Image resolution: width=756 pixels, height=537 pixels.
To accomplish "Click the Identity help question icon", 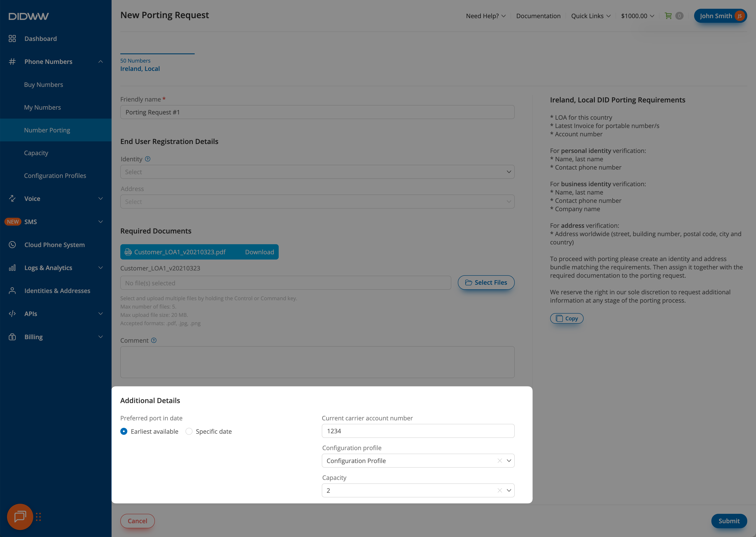I will click(x=148, y=159).
